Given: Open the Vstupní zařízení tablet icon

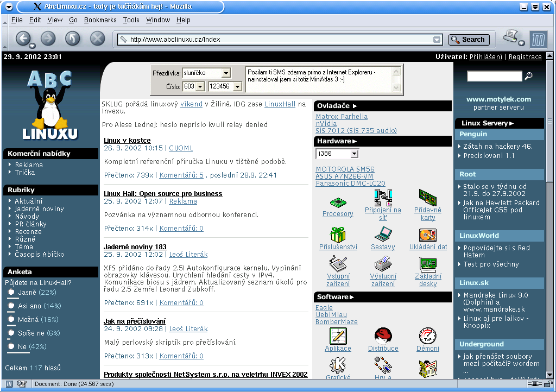Looking at the screenshot, I should 338,264.
